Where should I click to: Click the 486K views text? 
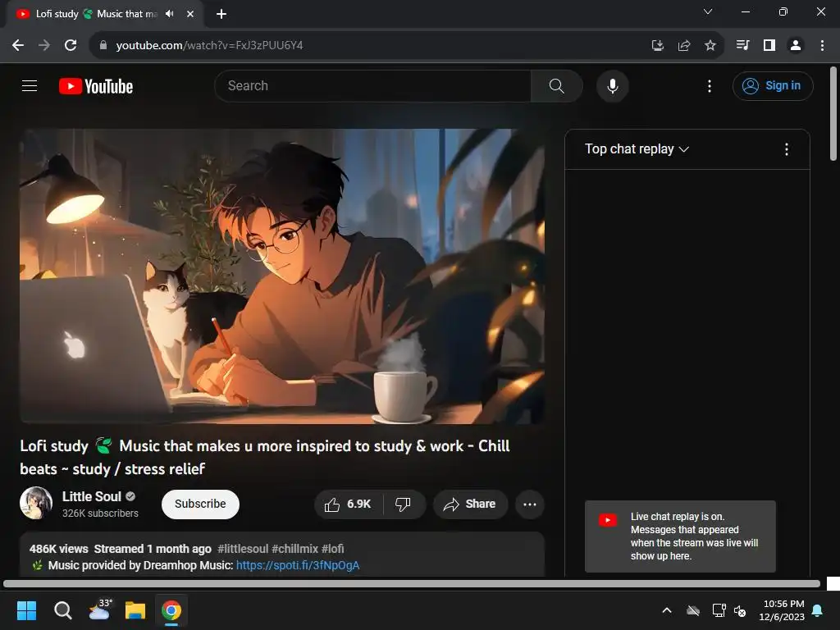pyautogui.click(x=59, y=549)
